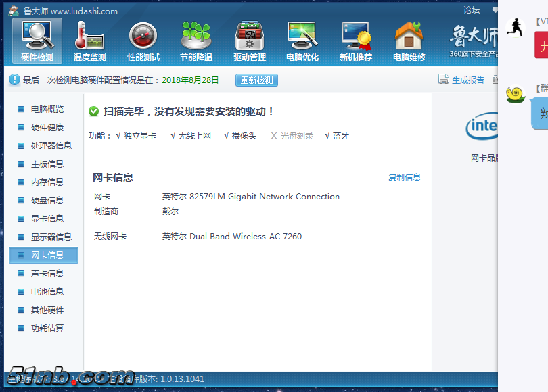
Task: Select 电池信息 in the sidebar
Action: coord(47,291)
